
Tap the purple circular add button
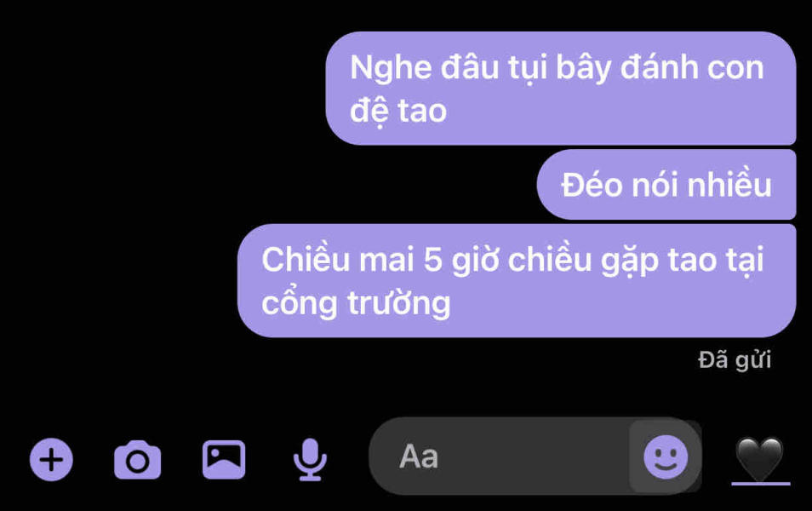[51, 459]
